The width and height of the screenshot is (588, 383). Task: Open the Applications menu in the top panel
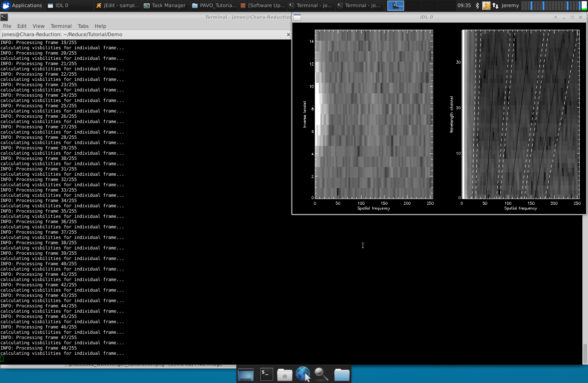coord(22,5)
